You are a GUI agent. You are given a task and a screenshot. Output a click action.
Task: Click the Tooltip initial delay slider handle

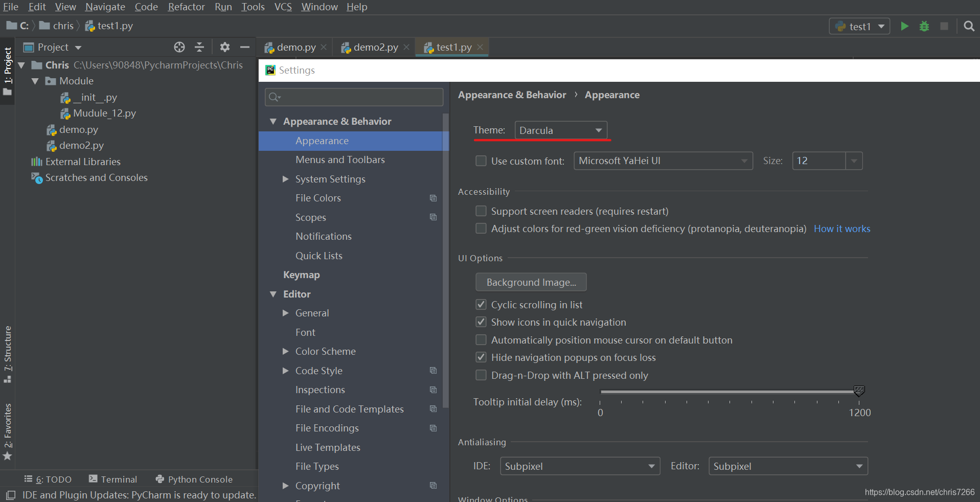[x=859, y=391]
